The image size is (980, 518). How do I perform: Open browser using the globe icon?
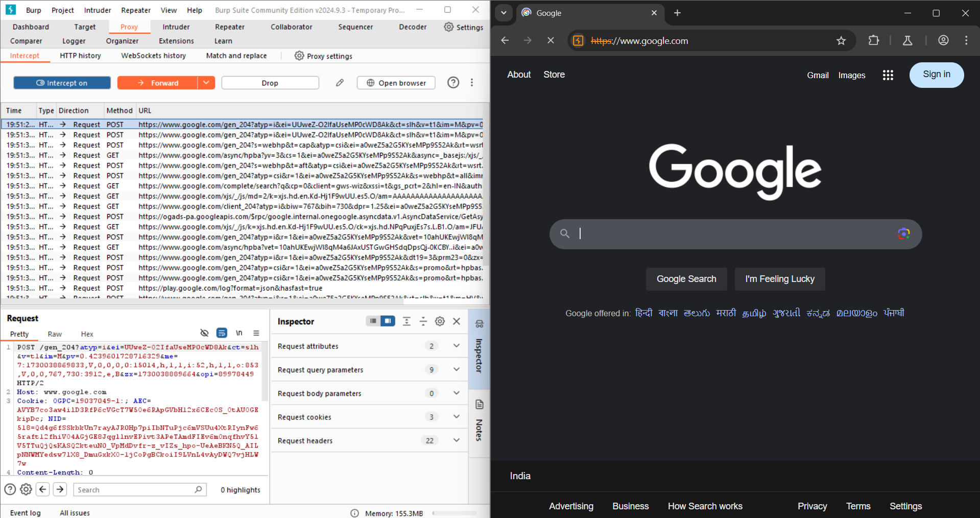pyautogui.click(x=396, y=82)
